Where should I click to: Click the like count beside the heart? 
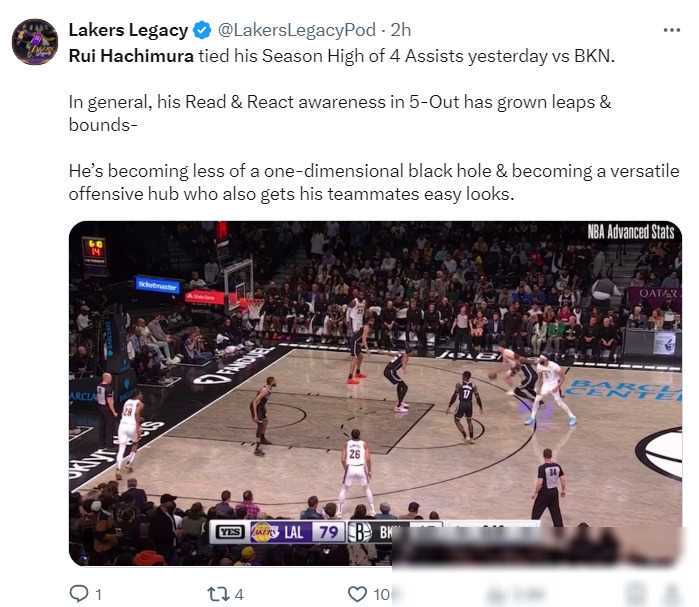pyautogui.click(x=382, y=595)
